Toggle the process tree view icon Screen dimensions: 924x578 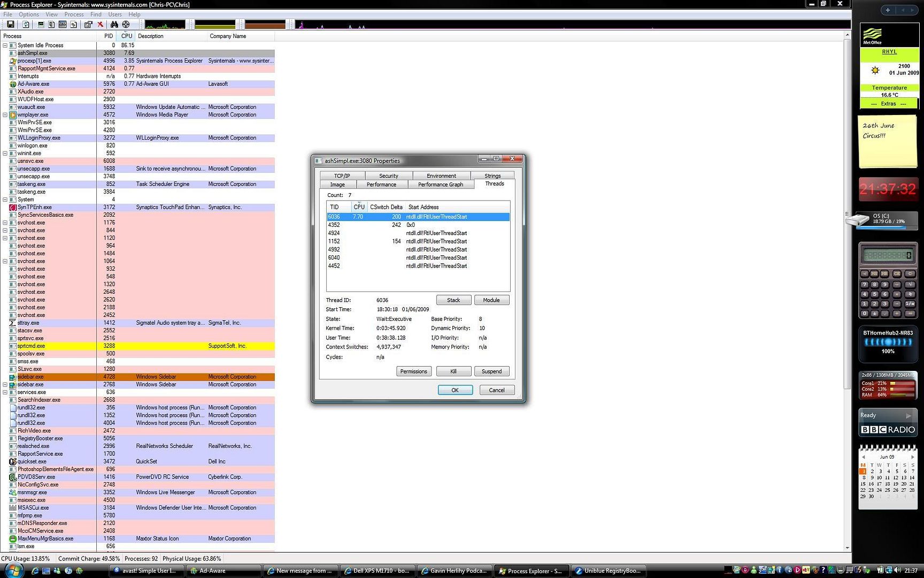point(51,25)
